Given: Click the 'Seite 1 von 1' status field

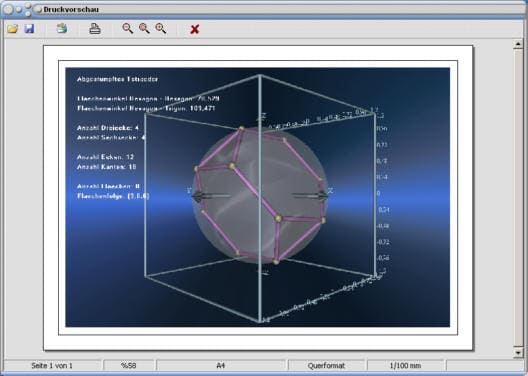Looking at the screenshot, I should 52,366.
